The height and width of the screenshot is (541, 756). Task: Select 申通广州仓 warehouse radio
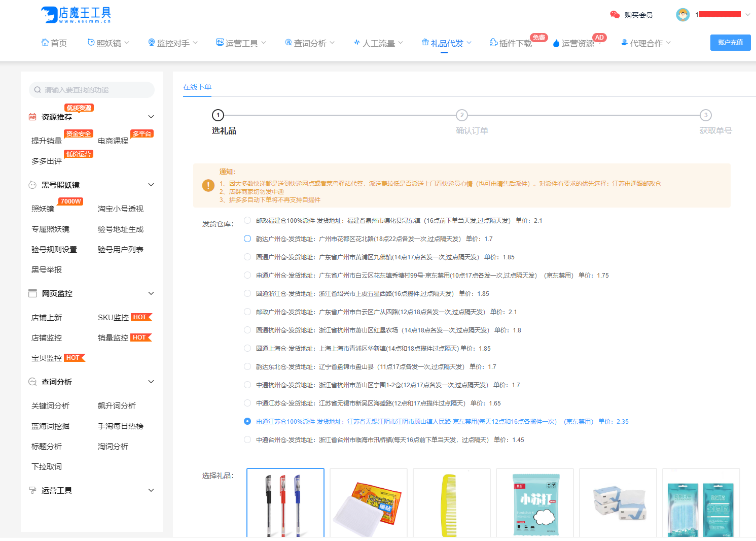[x=247, y=275]
